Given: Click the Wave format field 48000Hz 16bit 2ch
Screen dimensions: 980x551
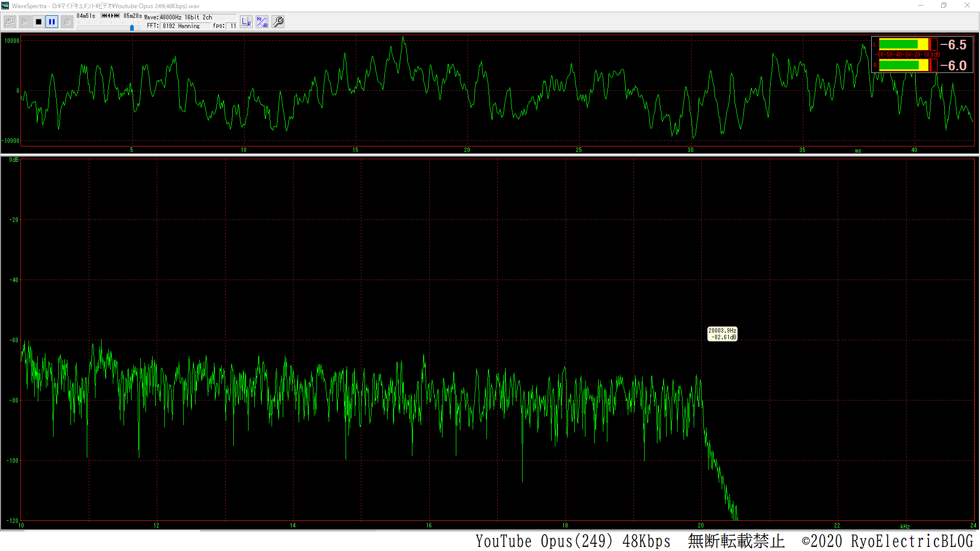Looking at the screenshot, I should pyautogui.click(x=198, y=17).
